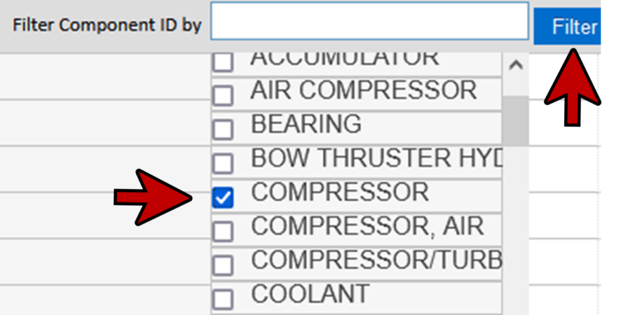Image resolution: width=644 pixels, height=315 pixels.
Task: Select the COMPRESSOR/TURB checkbox
Action: pos(223,265)
